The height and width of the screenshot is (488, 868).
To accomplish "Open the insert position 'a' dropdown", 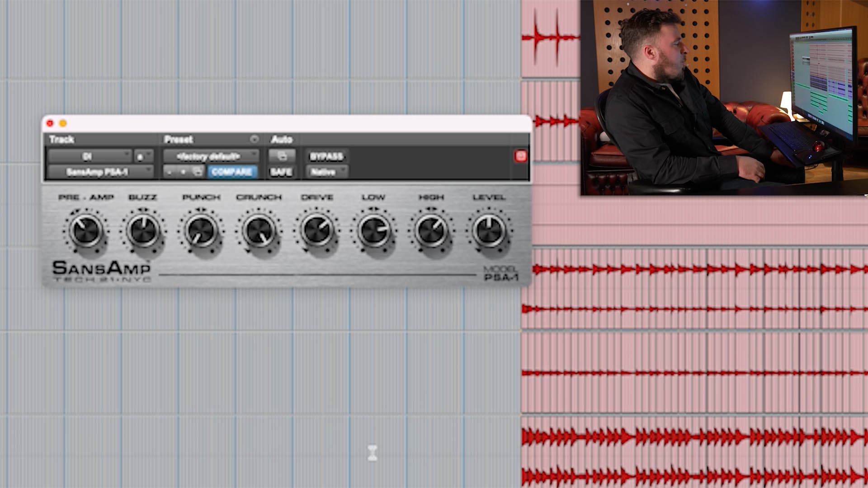I will (144, 156).
